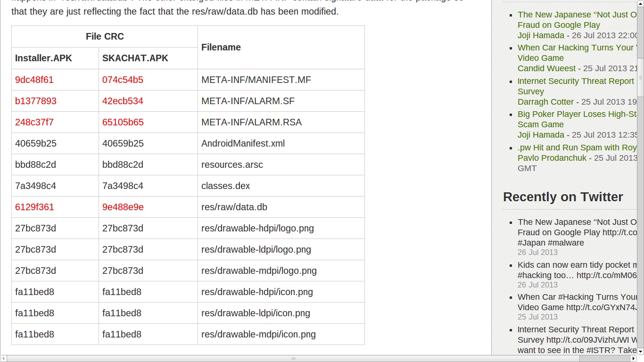
Task: Click the horizontal scrollbar left arrow
Action: (4, 359)
